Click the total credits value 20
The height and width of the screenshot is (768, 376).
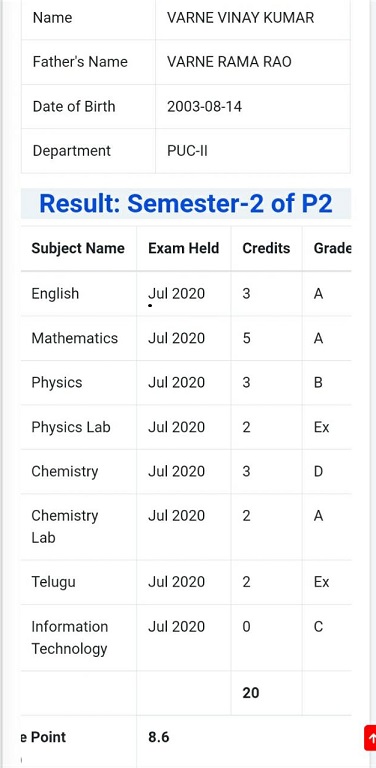251,693
